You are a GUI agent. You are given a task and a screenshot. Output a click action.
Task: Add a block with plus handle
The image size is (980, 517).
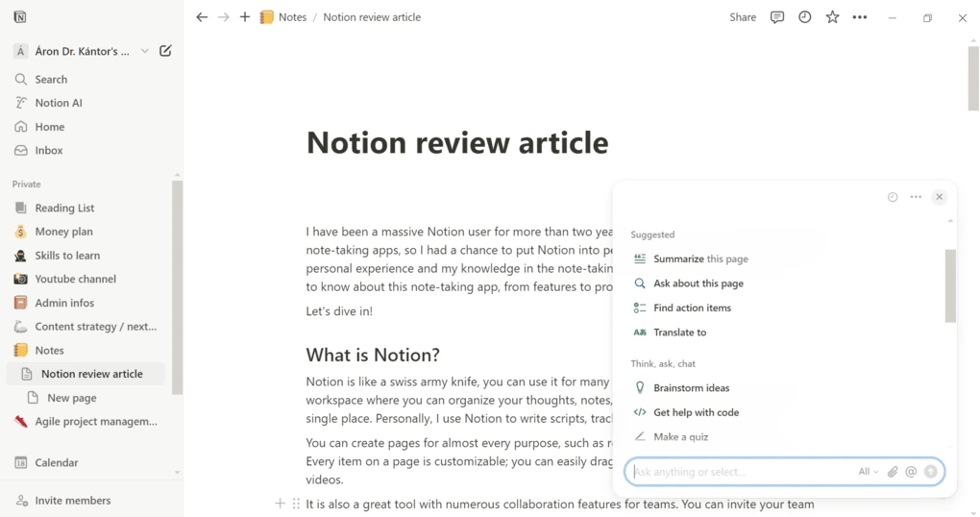[x=280, y=504]
